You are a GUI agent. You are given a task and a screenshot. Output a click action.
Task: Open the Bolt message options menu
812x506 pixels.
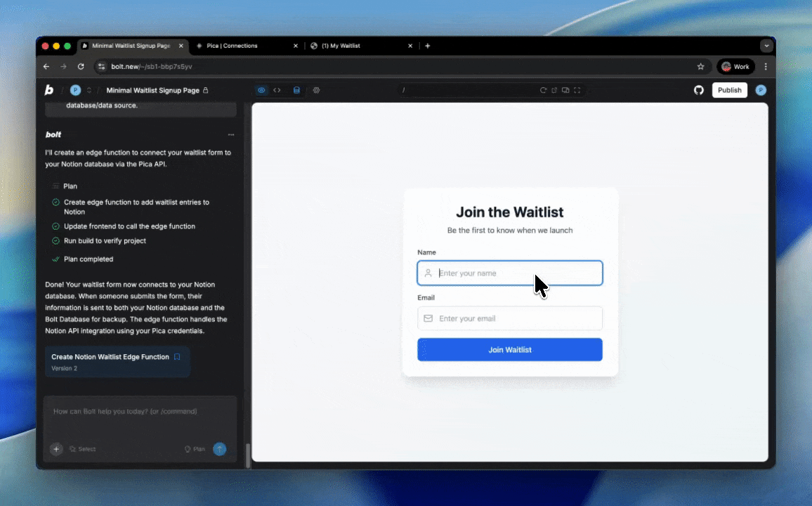tap(231, 135)
